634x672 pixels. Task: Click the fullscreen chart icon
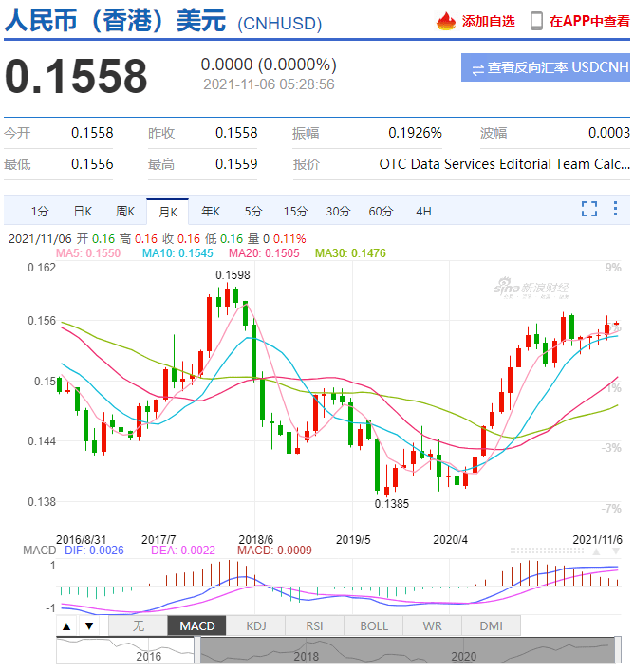tap(588, 210)
